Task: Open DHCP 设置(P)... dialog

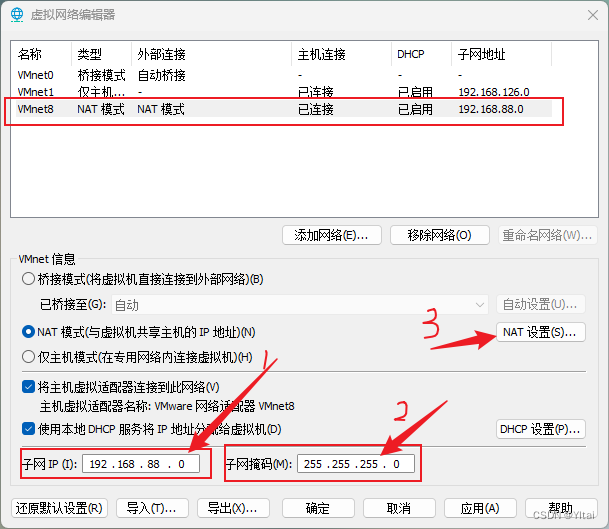Action: click(540, 429)
